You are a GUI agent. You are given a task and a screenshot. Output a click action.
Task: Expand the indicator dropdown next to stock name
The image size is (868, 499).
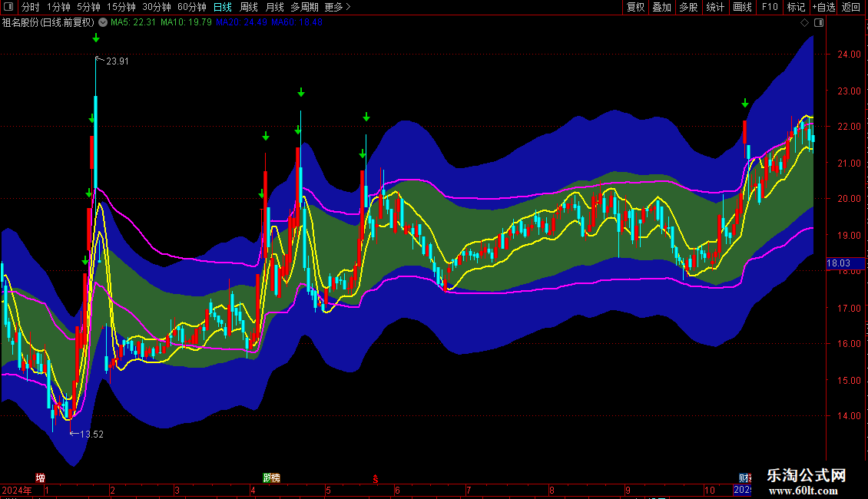(103, 22)
